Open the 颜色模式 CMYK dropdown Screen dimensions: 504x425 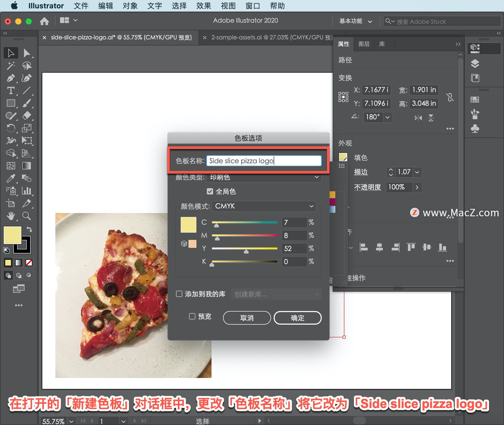click(264, 206)
